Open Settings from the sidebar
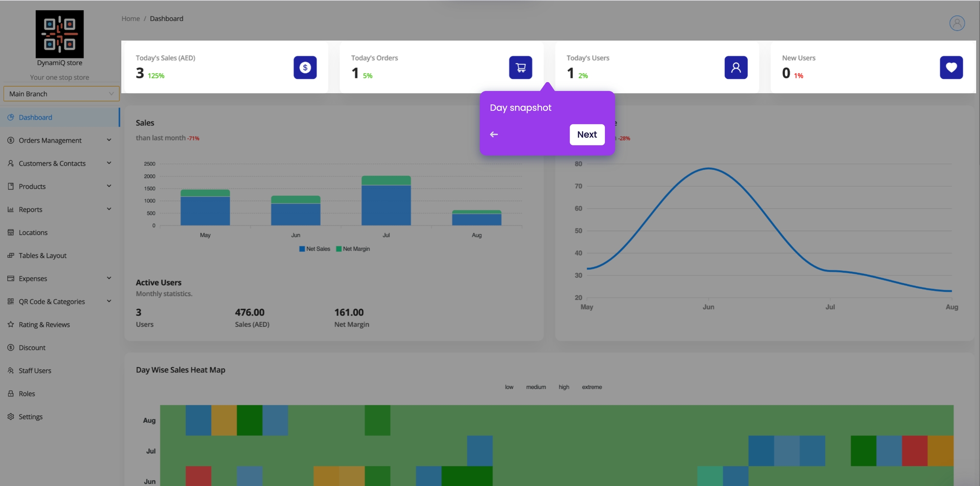The image size is (980, 486). point(31,417)
